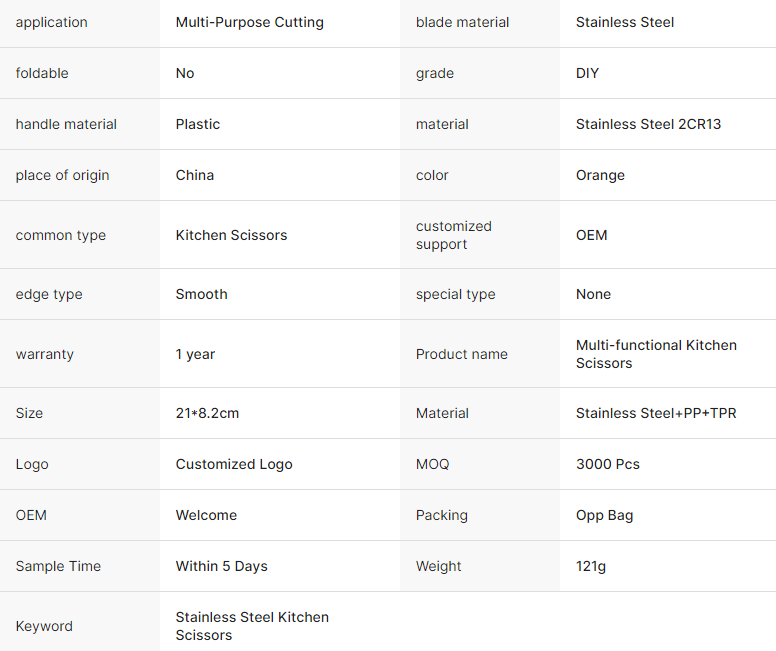
Task: Click the handle material label
Action: (66, 124)
